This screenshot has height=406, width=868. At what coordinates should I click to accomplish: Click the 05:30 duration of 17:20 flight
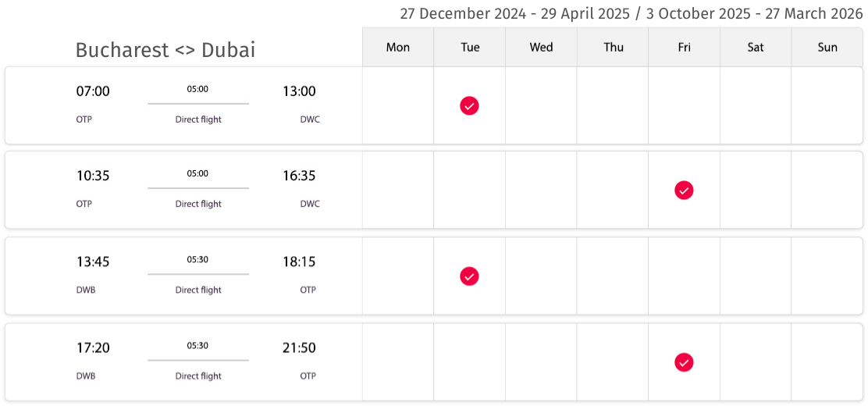tap(197, 346)
